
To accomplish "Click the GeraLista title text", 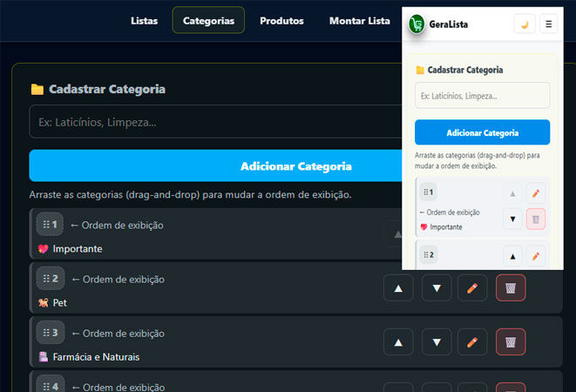I will (449, 24).
